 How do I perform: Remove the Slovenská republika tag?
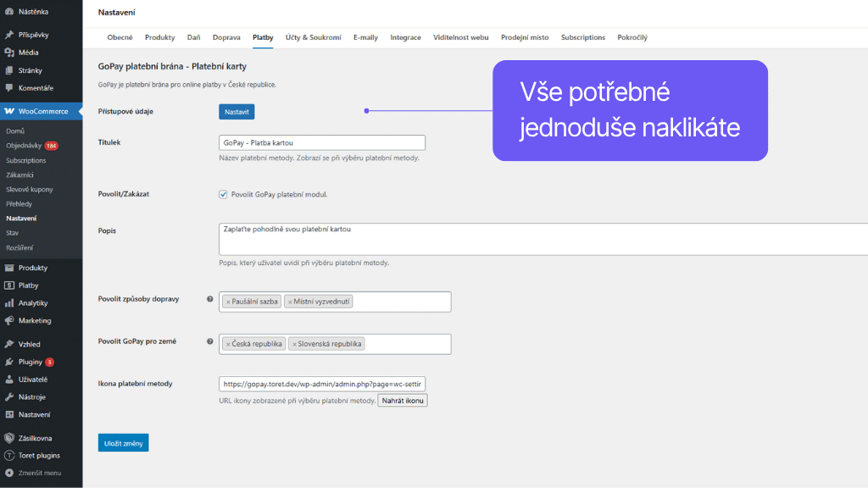(x=294, y=344)
